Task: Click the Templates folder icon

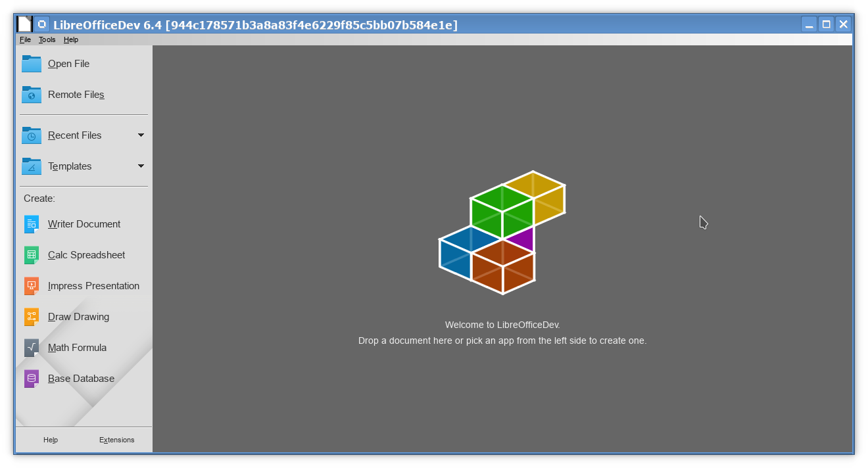Action: tap(32, 166)
